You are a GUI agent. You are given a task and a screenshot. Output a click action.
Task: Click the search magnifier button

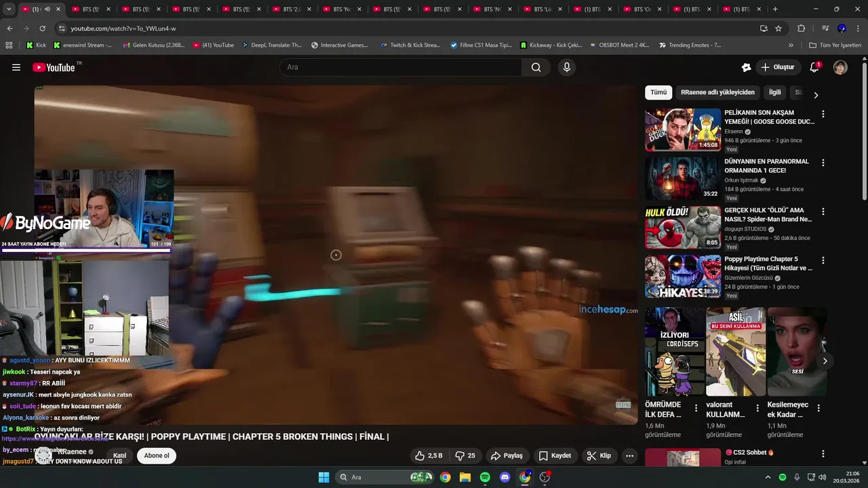click(536, 67)
